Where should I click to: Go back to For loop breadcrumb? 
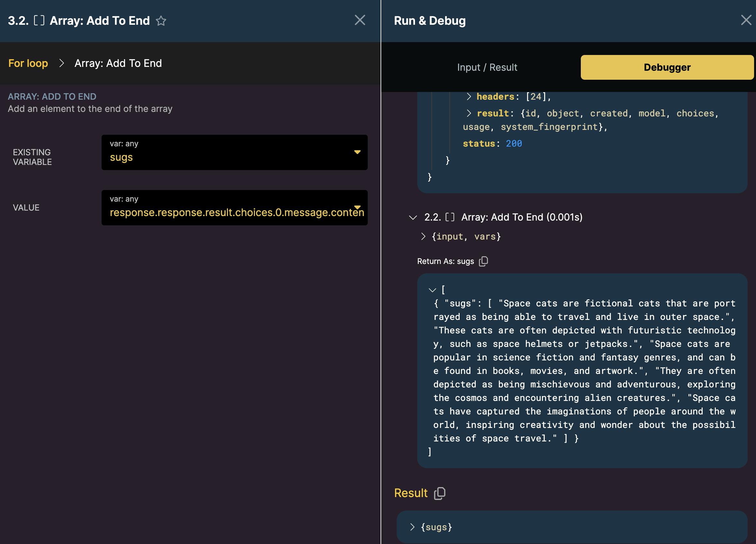pos(28,63)
